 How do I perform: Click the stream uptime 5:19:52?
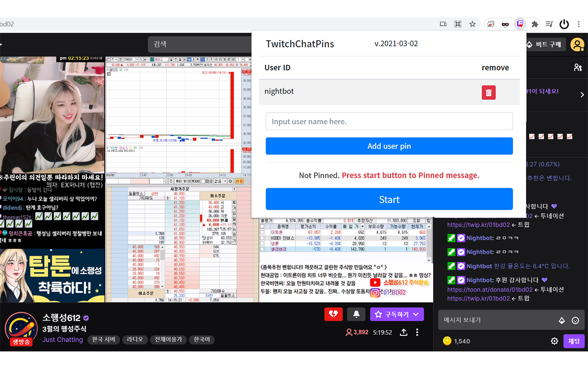[382, 332]
